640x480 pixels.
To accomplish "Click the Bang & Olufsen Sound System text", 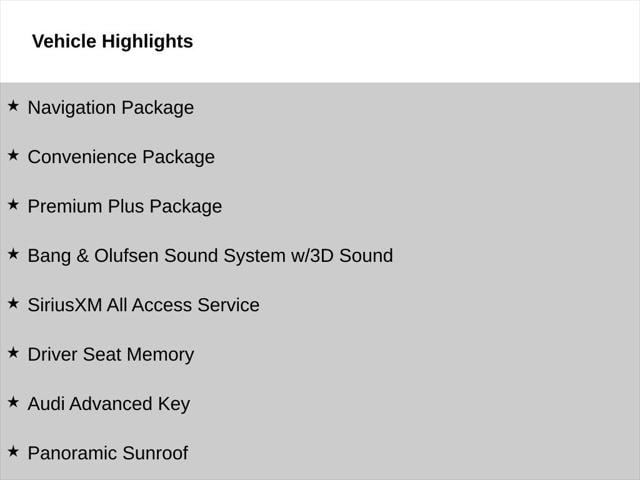I will (210, 255).
